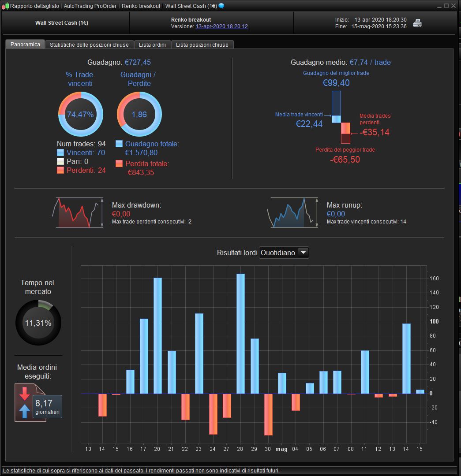Click the Media trade vincenti €22,44 value

click(309, 124)
